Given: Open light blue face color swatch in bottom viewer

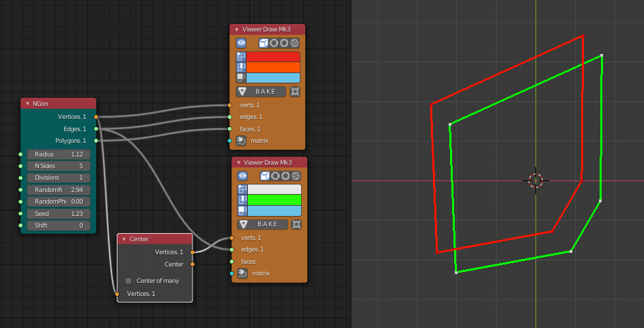Looking at the screenshot, I should 275,211.
